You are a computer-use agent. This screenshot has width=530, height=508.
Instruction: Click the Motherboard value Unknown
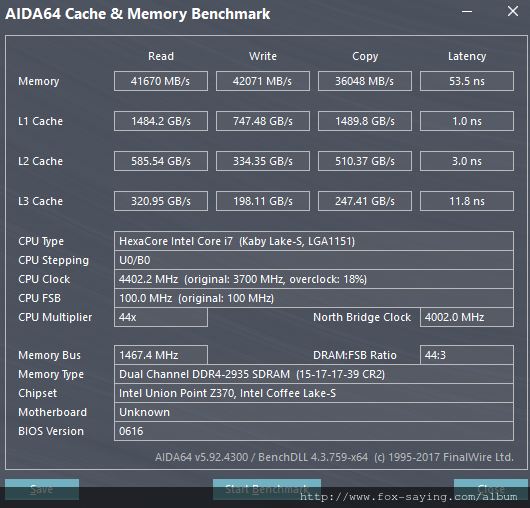[314, 412]
